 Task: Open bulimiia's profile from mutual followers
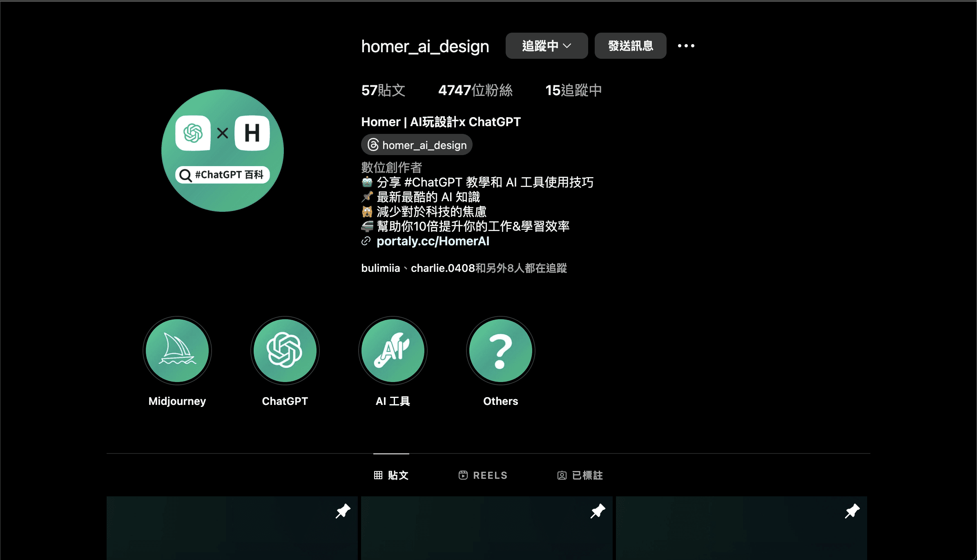[381, 268]
